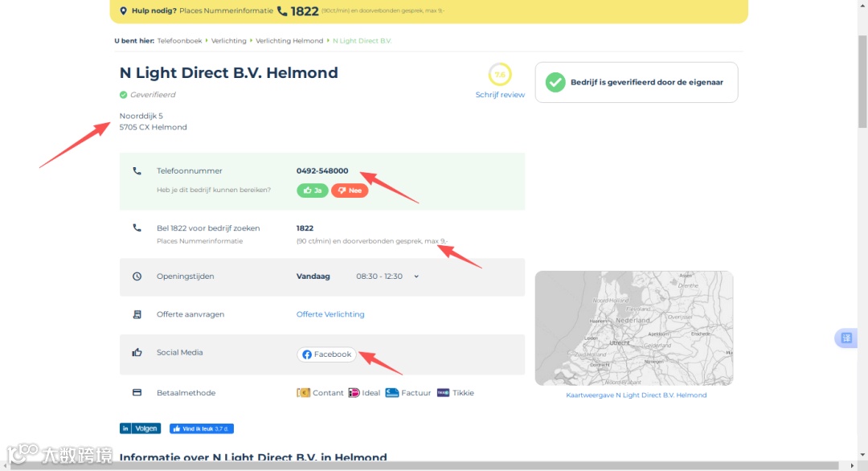Click the scroll-right arrow of horizontal scrollbar
868x471 pixels.
coord(852,466)
